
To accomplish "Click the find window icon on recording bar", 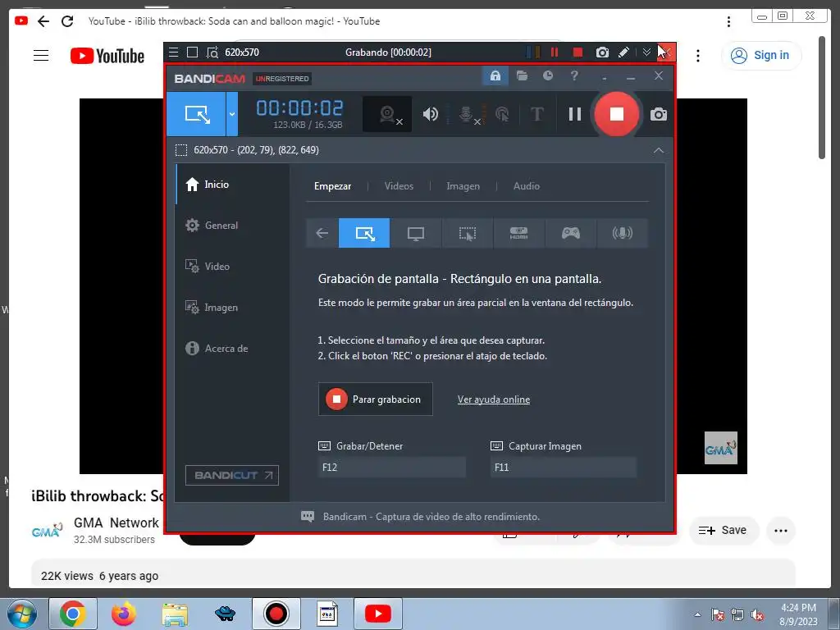I will coord(212,52).
